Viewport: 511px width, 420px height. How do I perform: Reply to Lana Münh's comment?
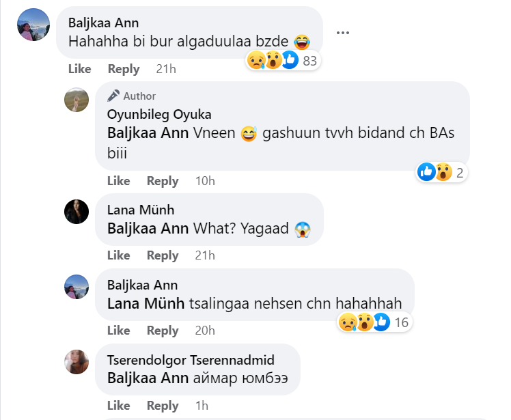tap(163, 255)
